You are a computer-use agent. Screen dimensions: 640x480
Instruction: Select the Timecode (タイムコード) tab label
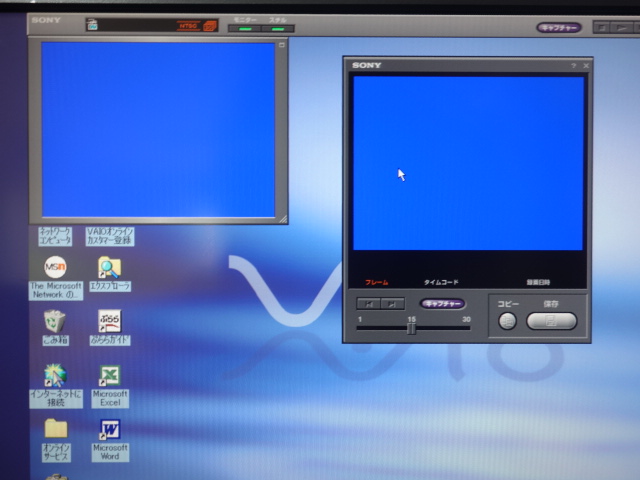point(441,283)
